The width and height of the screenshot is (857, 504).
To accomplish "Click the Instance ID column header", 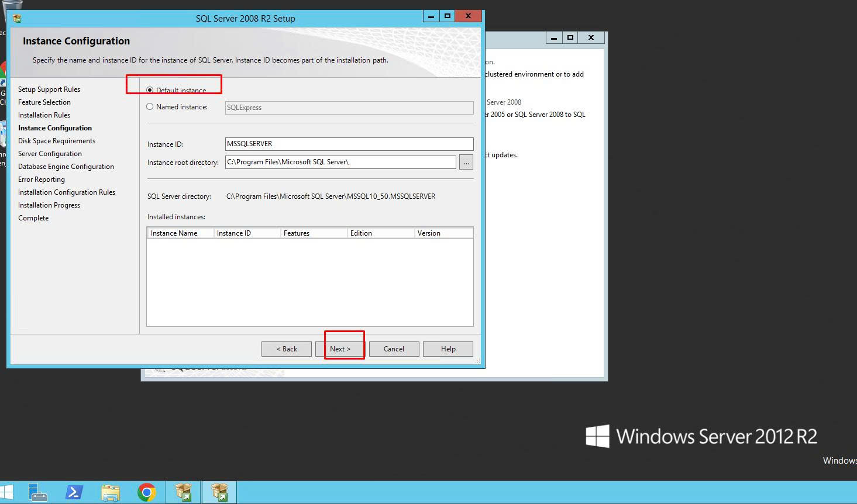I will point(247,233).
